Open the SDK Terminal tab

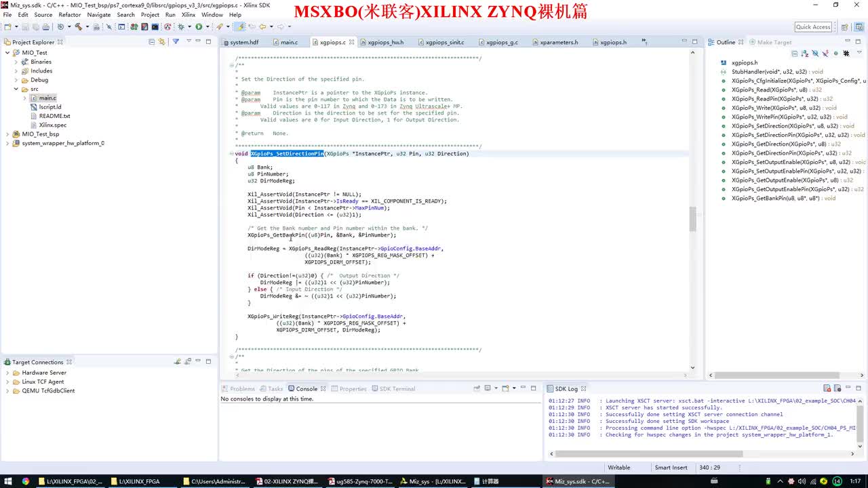tap(393, 388)
